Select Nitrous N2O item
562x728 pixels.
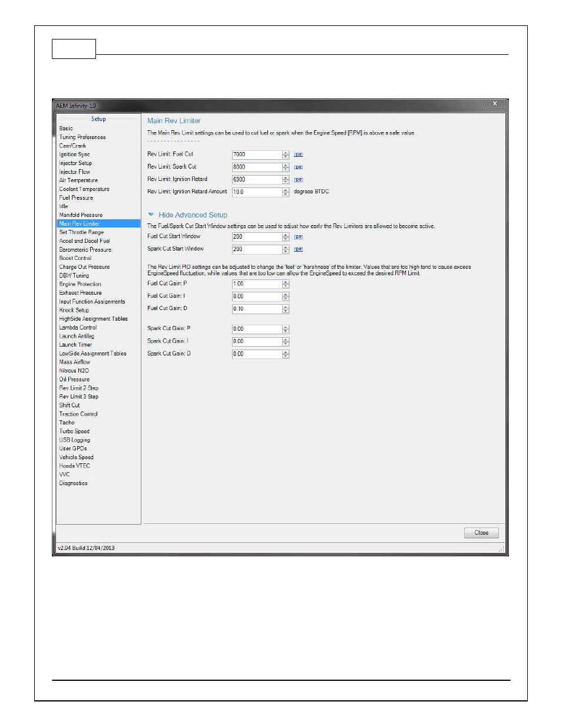point(74,371)
